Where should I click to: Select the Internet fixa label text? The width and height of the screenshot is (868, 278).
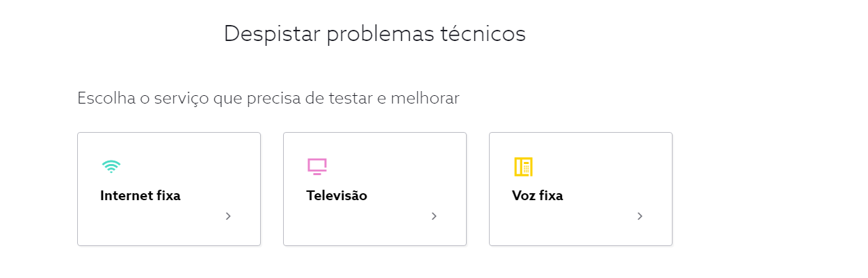point(140,196)
